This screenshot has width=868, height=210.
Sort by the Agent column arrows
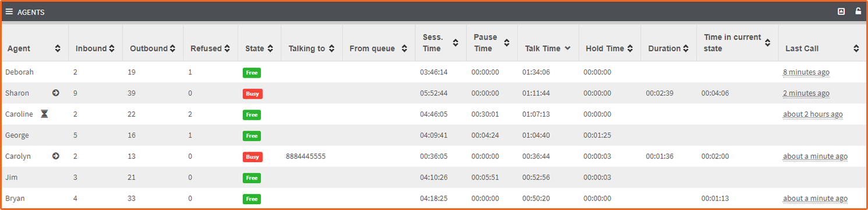[x=58, y=49]
